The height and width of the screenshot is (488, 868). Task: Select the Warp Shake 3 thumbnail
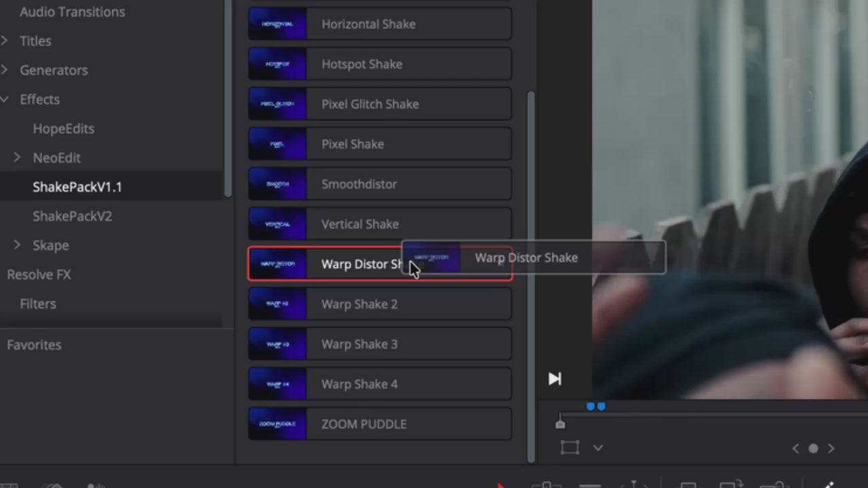pyautogui.click(x=277, y=344)
